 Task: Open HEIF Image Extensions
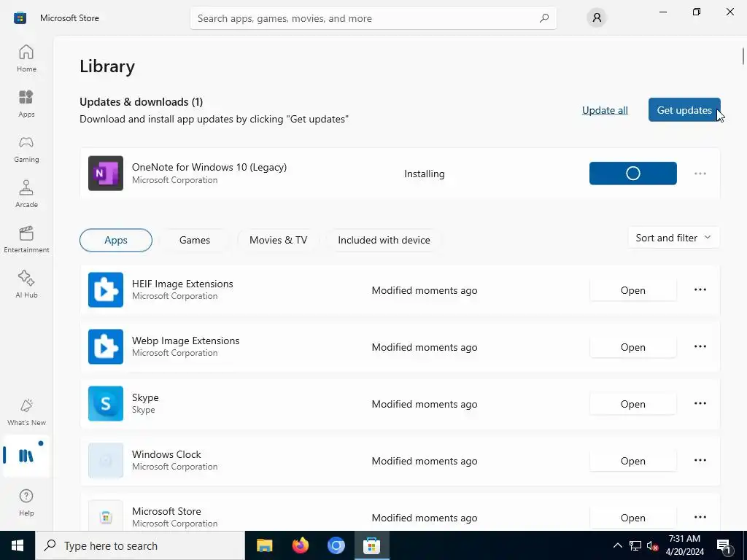632,290
